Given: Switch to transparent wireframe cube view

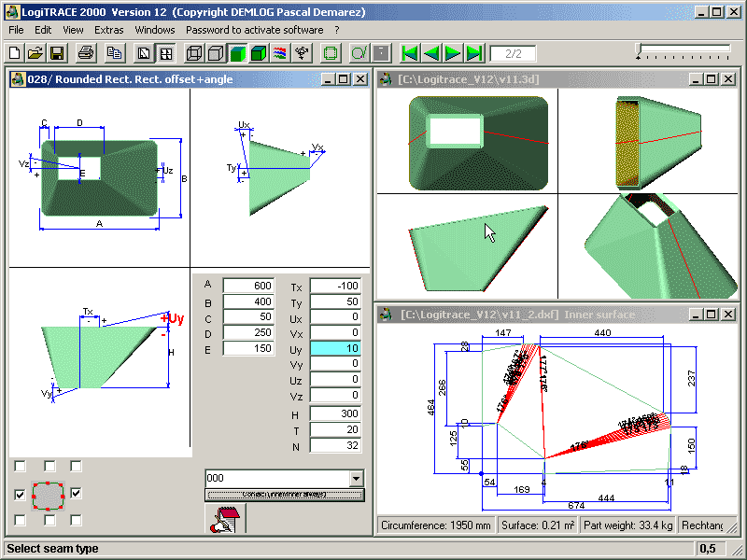Looking at the screenshot, I should click(194, 53).
